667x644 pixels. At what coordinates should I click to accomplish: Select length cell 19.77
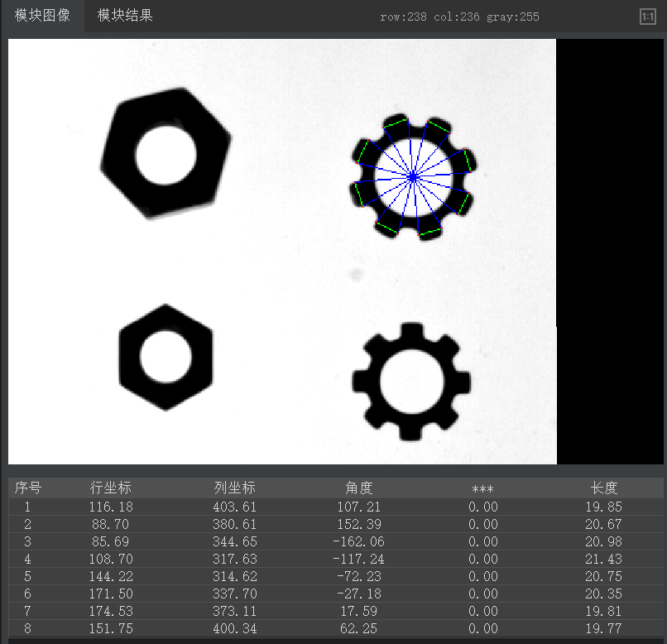(603, 629)
